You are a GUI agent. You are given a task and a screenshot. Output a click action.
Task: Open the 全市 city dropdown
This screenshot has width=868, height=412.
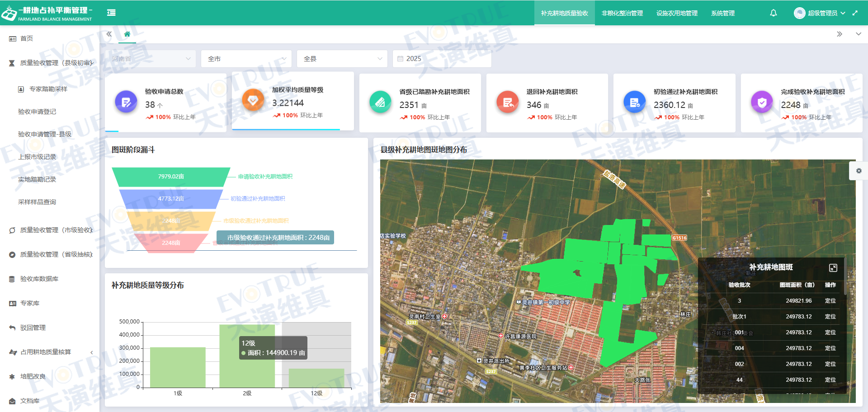click(246, 59)
